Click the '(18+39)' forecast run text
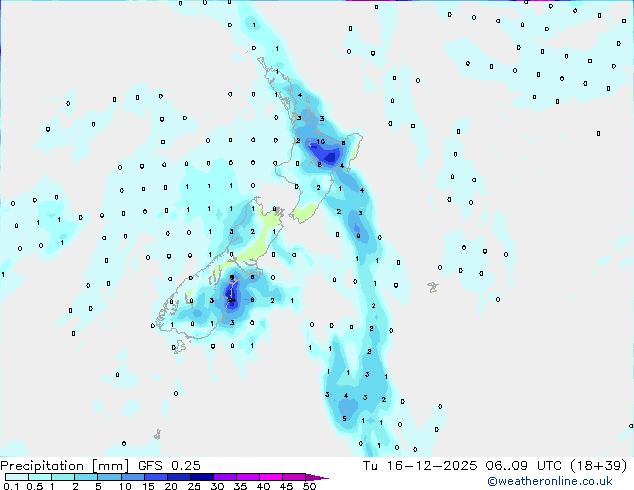Screen dimensions: 634x490 tap(598, 465)
